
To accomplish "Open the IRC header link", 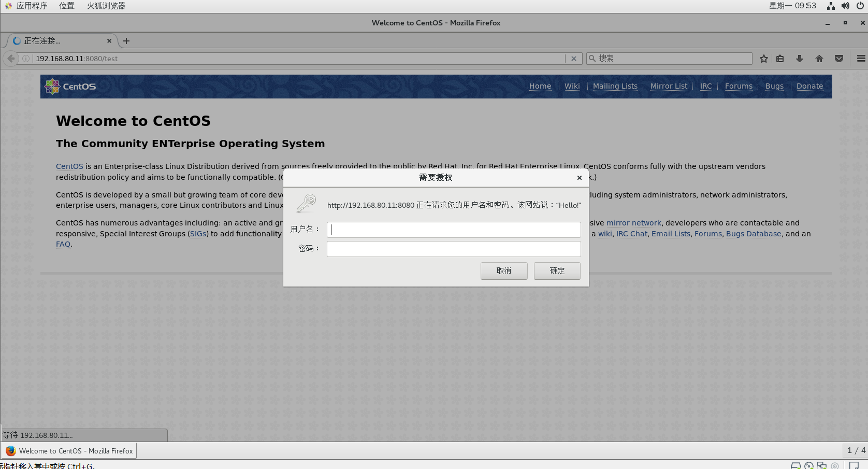I will [706, 86].
